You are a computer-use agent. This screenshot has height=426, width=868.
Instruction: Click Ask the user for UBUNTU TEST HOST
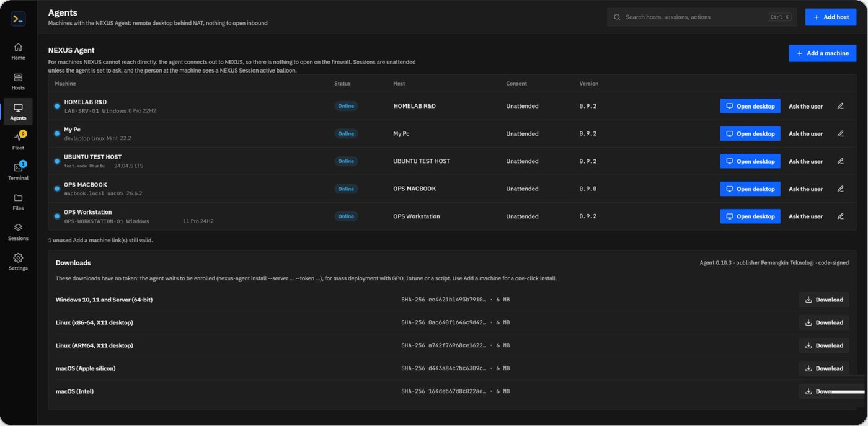click(x=805, y=161)
